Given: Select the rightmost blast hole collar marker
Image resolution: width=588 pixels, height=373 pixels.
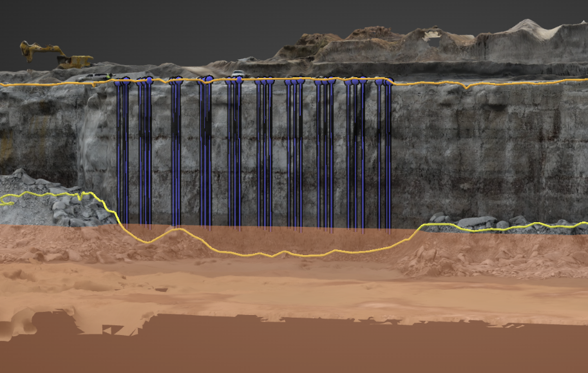Looking at the screenshot, I should pos(388,81).
